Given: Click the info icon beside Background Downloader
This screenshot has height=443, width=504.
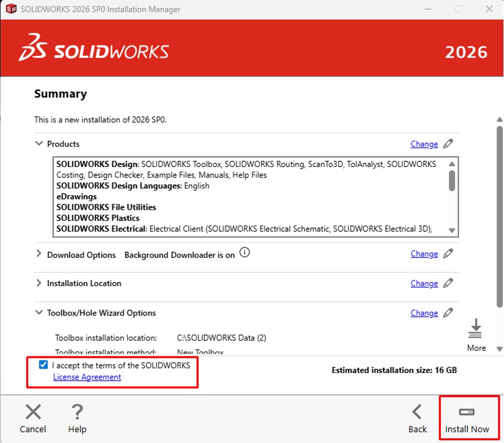Looking at the screenshot, I should click(245, 253).
